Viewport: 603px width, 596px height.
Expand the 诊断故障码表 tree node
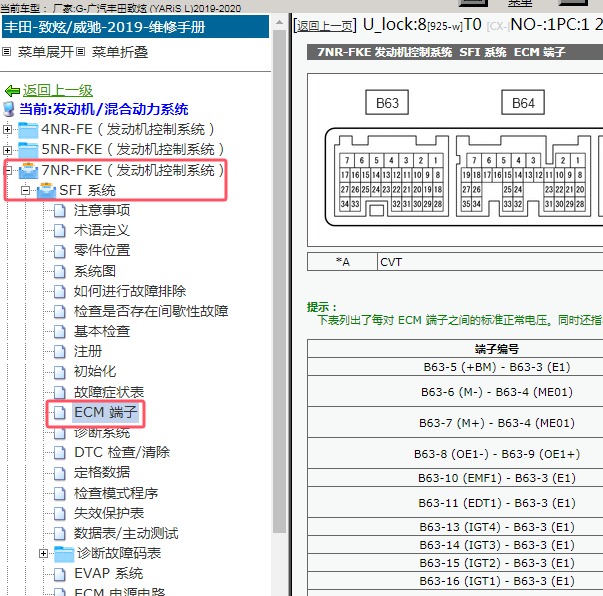click(43, 554)
